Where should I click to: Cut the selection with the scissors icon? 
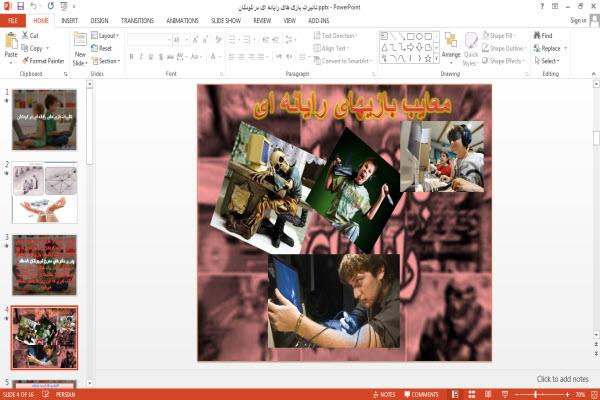pos(25,35)
